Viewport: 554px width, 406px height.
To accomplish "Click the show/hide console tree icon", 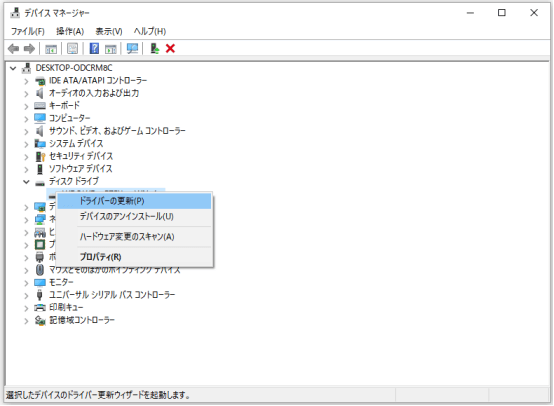I will [51, 49].
